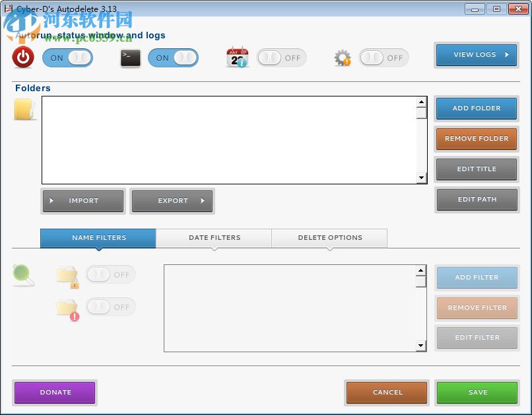Click the include-filter folder icon with orange badge

[x=67, y=274]
